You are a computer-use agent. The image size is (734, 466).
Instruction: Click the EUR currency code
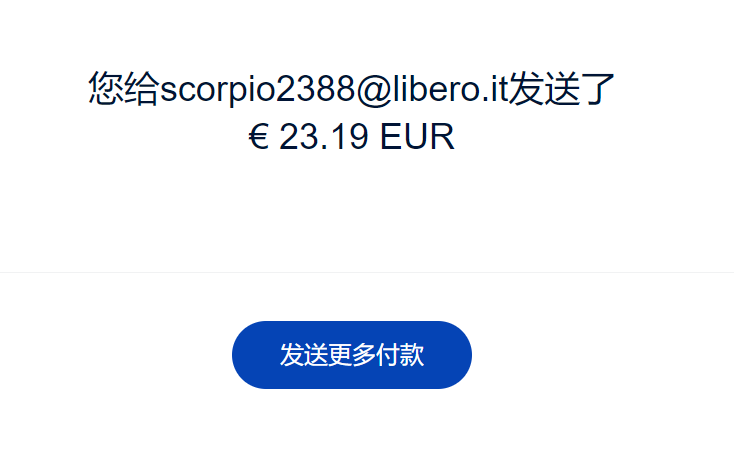pyautogui.click(x=417, y=137)
